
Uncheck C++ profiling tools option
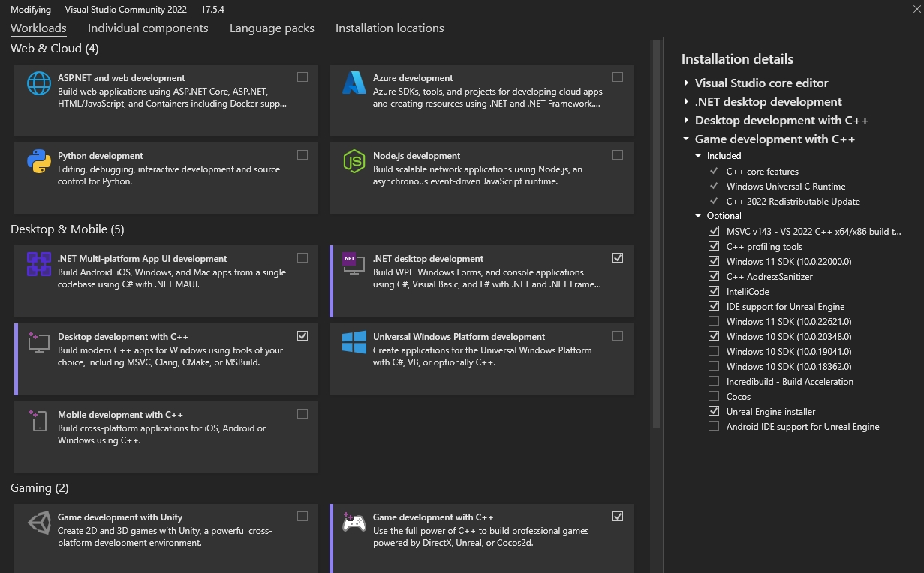(714, 246)
